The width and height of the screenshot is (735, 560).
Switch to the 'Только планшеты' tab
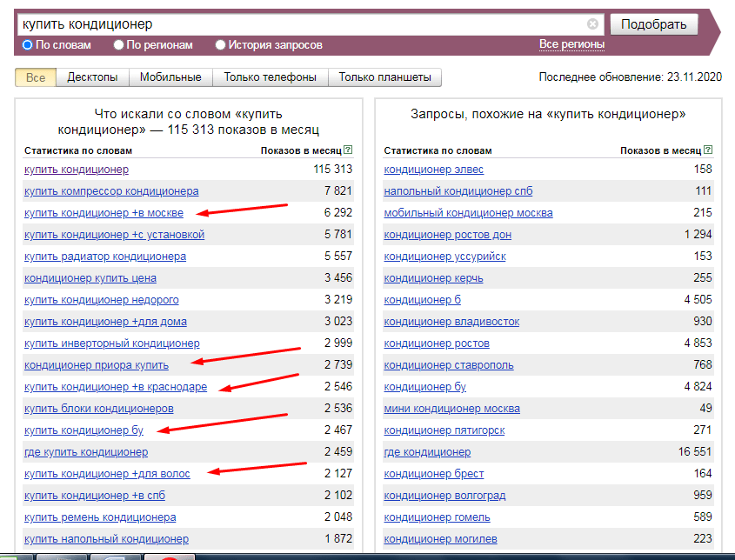[384, 77]
